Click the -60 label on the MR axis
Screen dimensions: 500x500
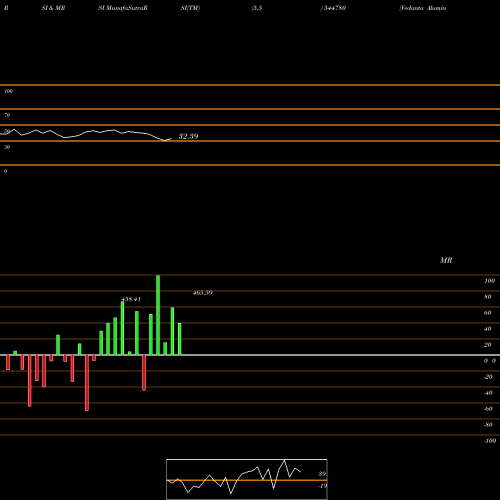[x=488, y=409]
